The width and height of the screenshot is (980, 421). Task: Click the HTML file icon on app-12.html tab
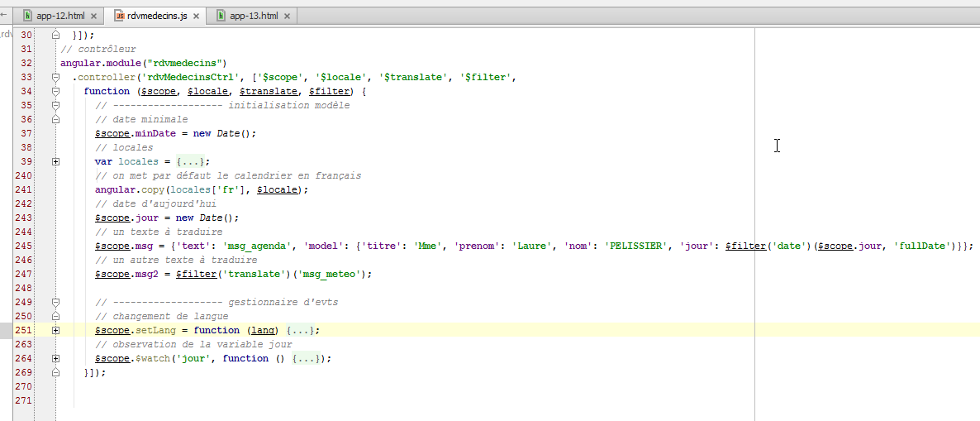28,16
